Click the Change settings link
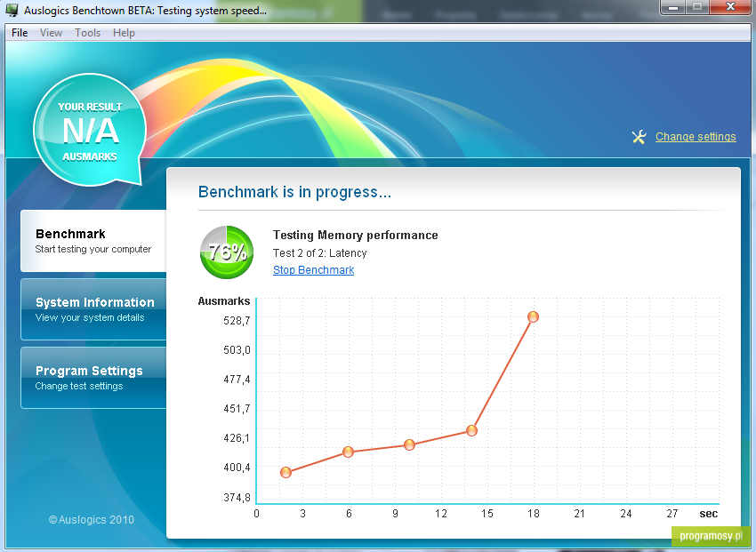Screen dimensions: 756x552 [696, 137]
